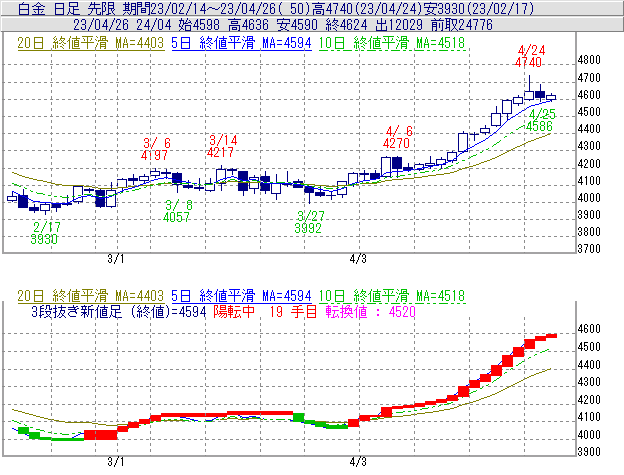This screenshot has height=475, width=624.
Task: Select the 3/14 peak label of 4217
Action: tap(222, 146)
